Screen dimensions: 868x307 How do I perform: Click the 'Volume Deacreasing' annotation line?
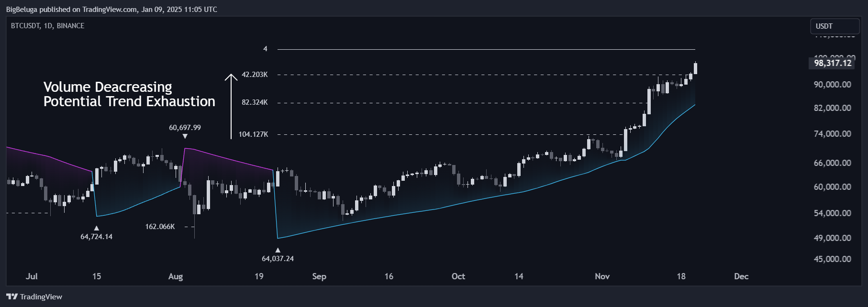(108, 87)
